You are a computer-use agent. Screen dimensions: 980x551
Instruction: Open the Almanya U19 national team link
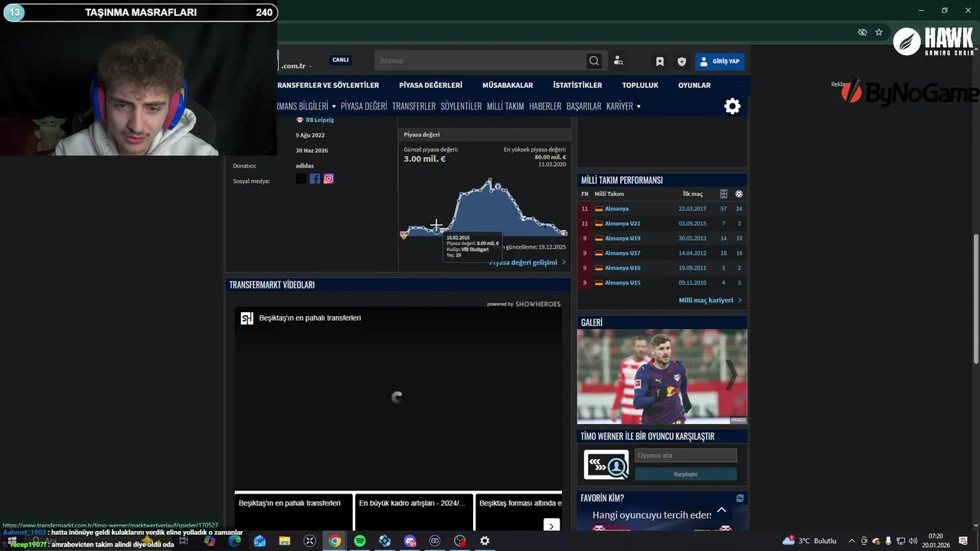[622, 239]
